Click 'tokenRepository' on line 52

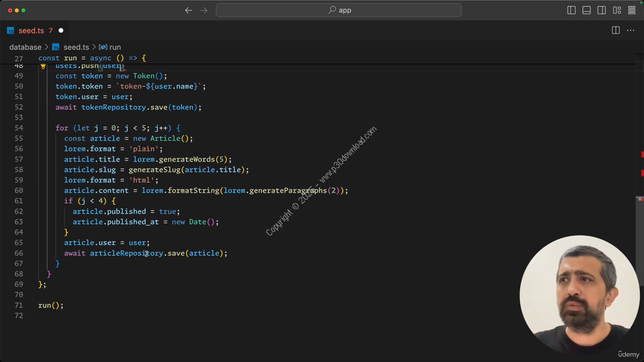coord(114,107)
